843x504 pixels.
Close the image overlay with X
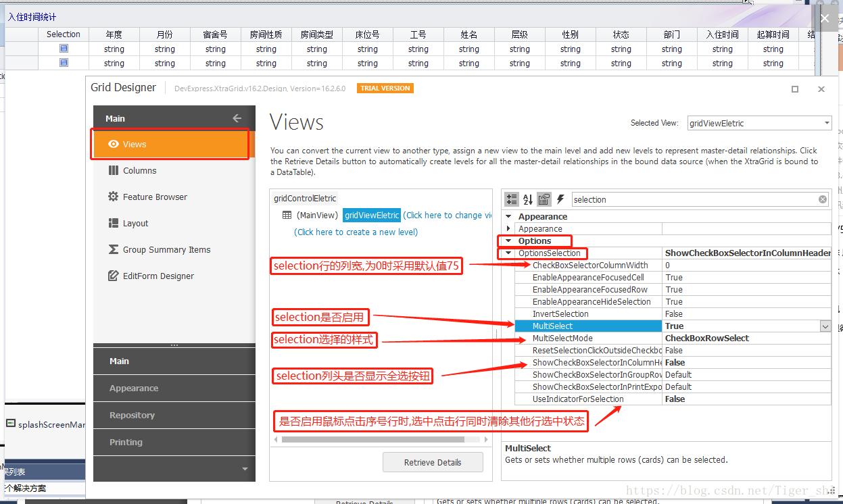[824, 18]
